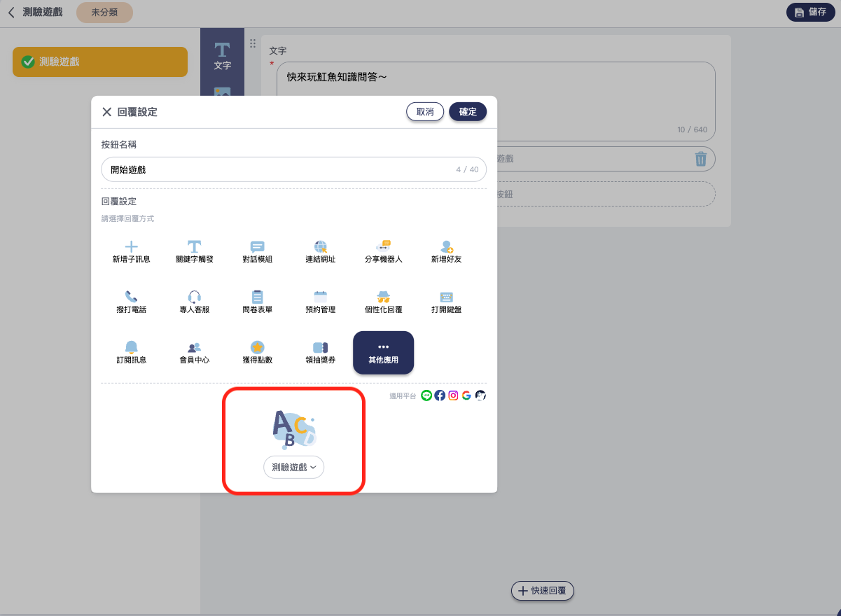Image resolution: width=841 pixels, height=616 pixels.
Task: Choose the 關鍵字觸發 reply option
Action: pyautogui.click(x=194, y=246)
